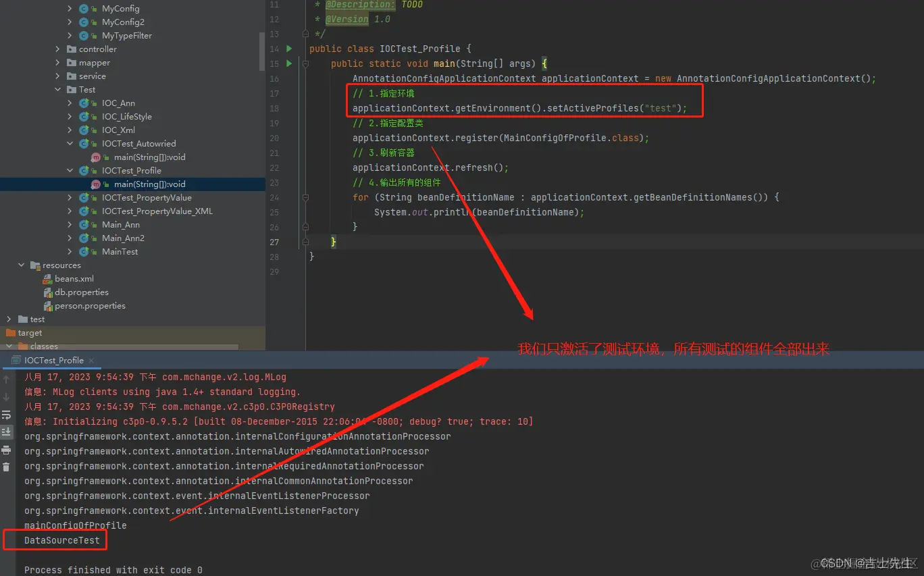Run main method from gutter line 15
924x576 pixels.
(289, 63)
